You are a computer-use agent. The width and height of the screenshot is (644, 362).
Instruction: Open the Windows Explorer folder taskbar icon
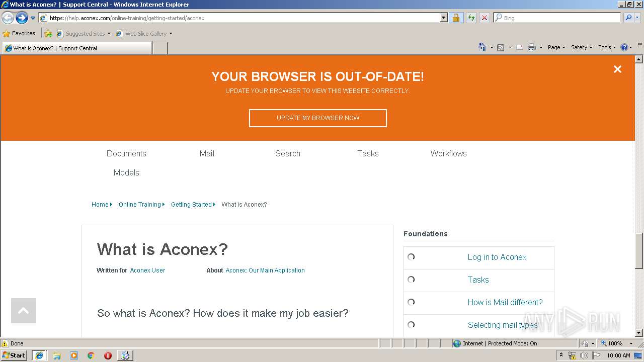[x=57, y=355]
